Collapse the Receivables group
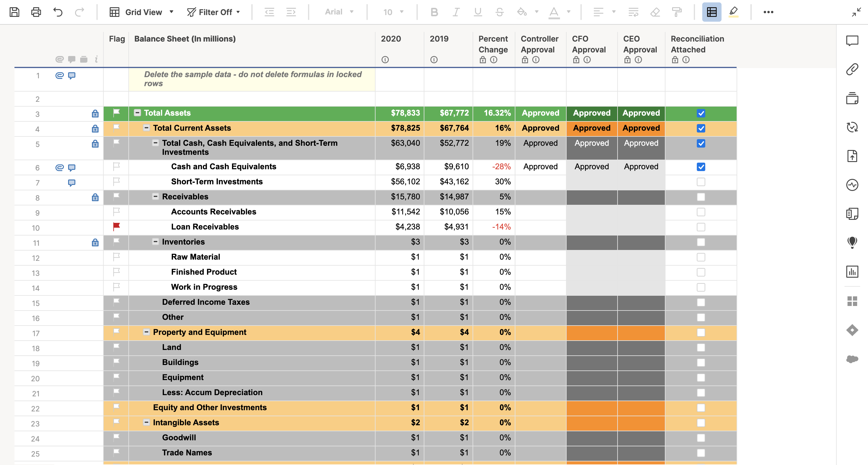868x465 pixels. pyautogui.click(x=155, y=196)
